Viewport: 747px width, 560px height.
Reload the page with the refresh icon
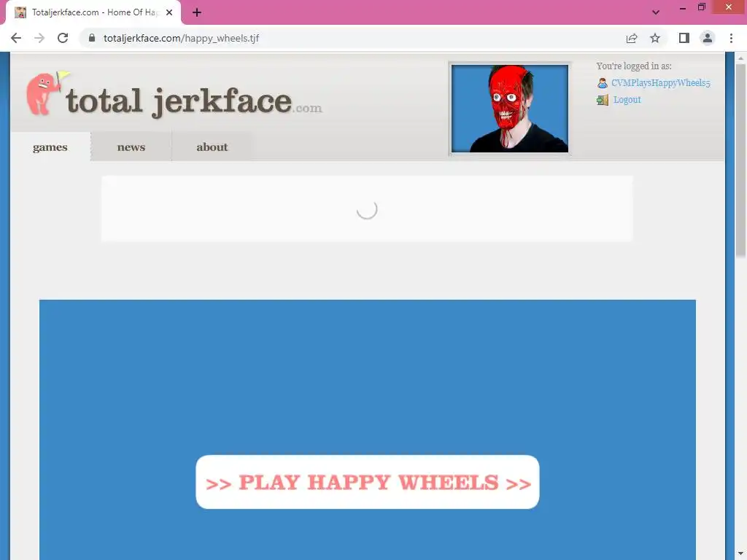[x=63, y=38]
